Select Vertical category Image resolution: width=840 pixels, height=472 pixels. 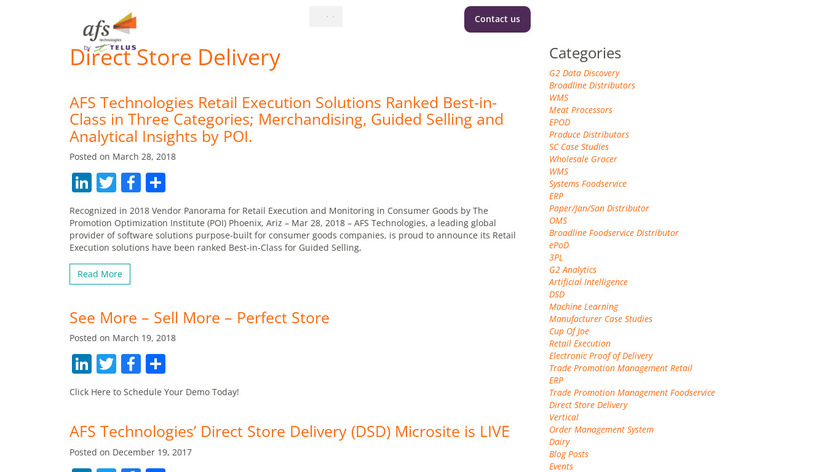pyautogui.click(x=564, y=417)
